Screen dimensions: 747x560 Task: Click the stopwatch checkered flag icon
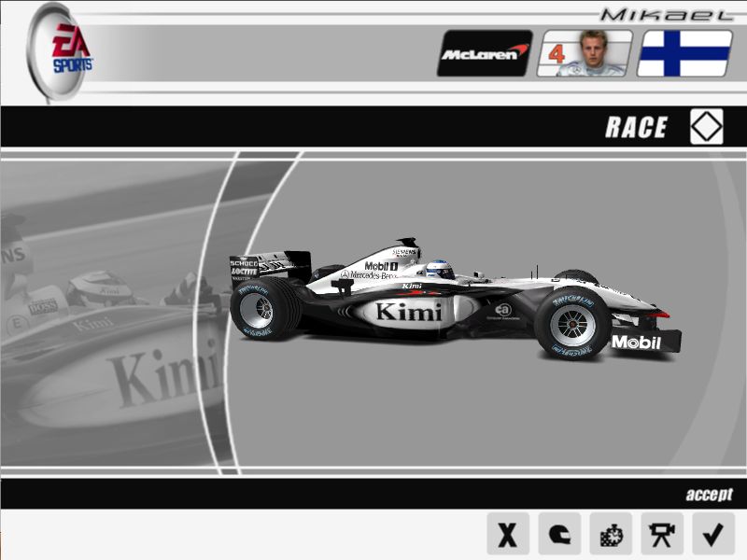click(x=610, y=534)
